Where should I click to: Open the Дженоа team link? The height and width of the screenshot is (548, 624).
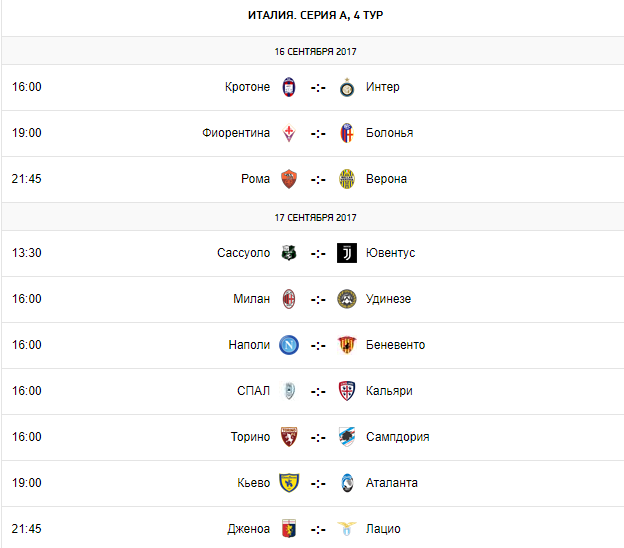point(248,529)
